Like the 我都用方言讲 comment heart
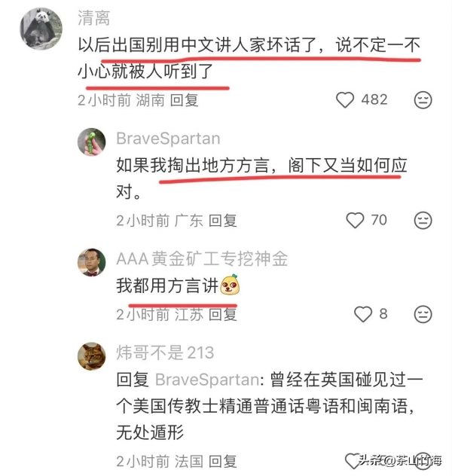Image resolution: width=452 pixels, height=476 pixels. pyautogui.click(x=363, y=314)
